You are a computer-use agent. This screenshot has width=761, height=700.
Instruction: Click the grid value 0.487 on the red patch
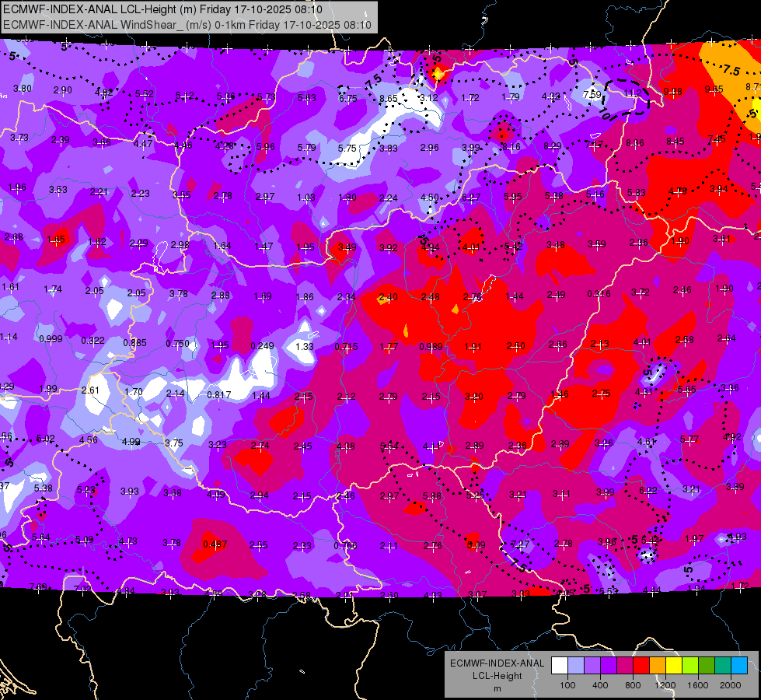point(215,544)
